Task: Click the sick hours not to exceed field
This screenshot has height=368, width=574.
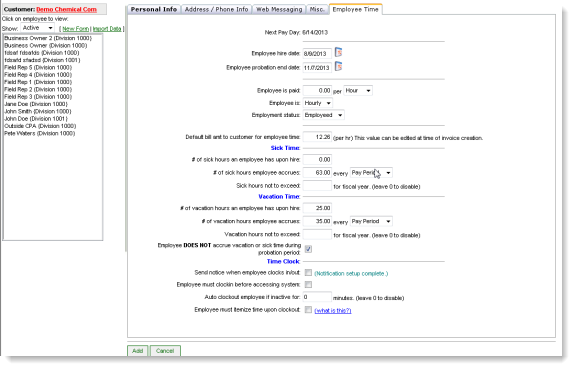Action: tap(317, 186)
